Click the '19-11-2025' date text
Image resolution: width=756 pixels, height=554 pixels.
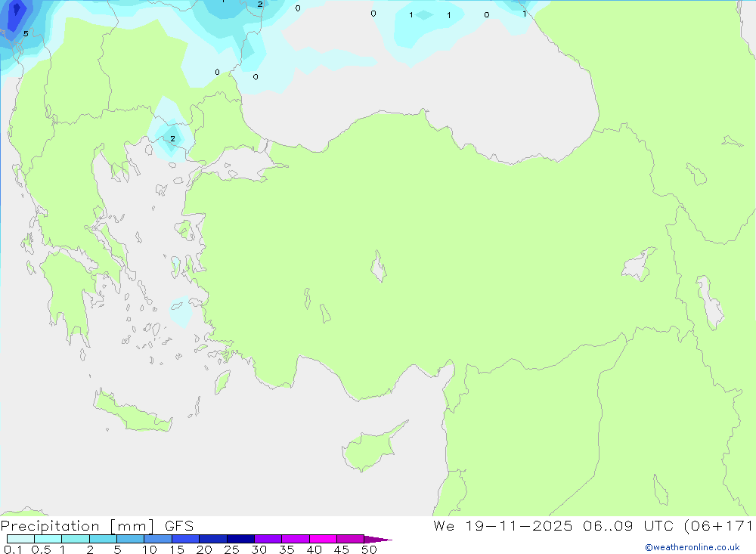[x=519, y=525]
